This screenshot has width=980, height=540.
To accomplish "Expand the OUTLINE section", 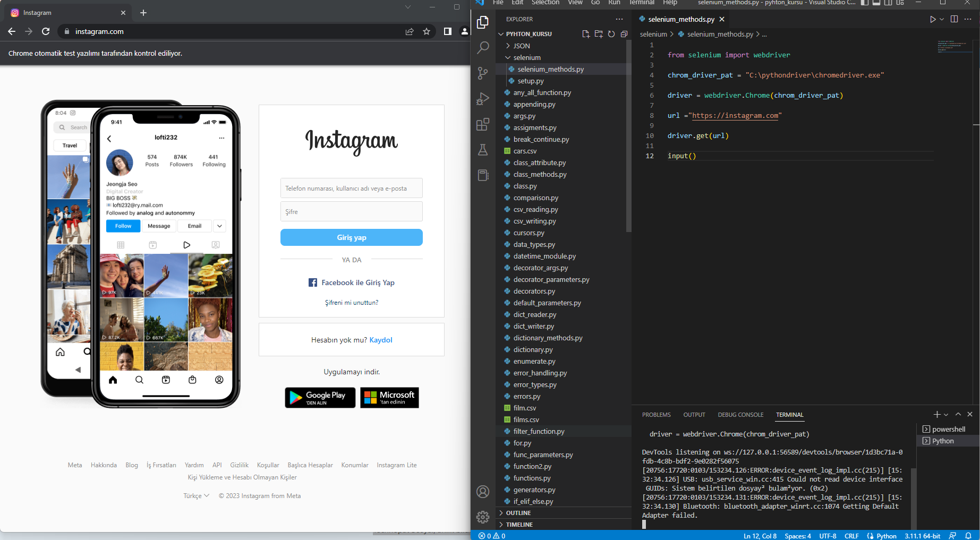I will click(x=518, y=513).
